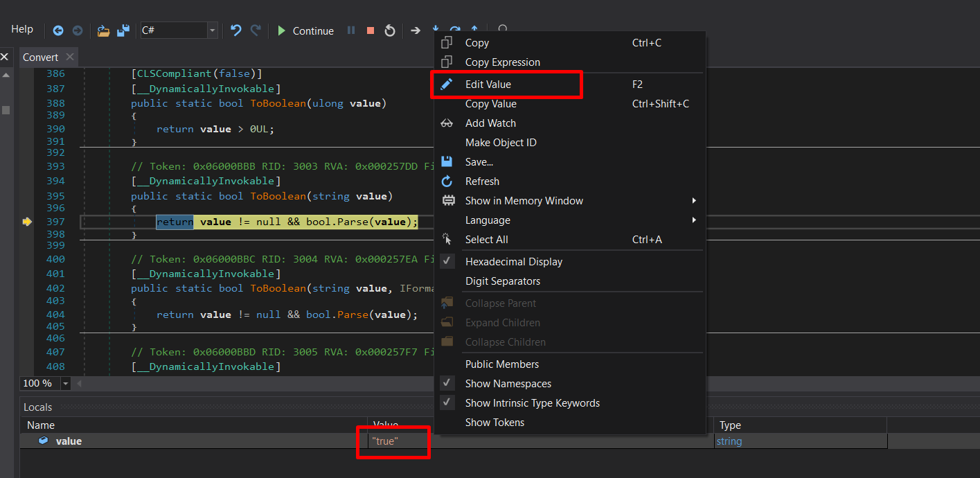
Task: Pause debugging with the Break icon
Action: (351, 30)
